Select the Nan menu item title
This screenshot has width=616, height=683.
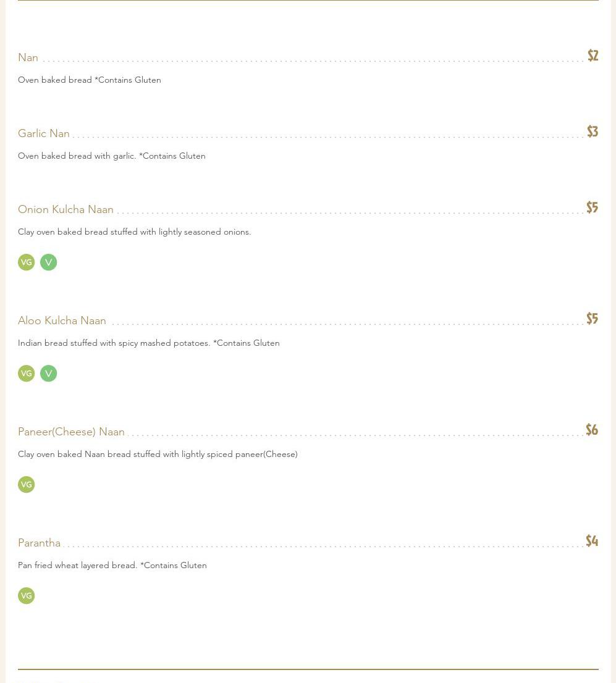click(28, 57)
